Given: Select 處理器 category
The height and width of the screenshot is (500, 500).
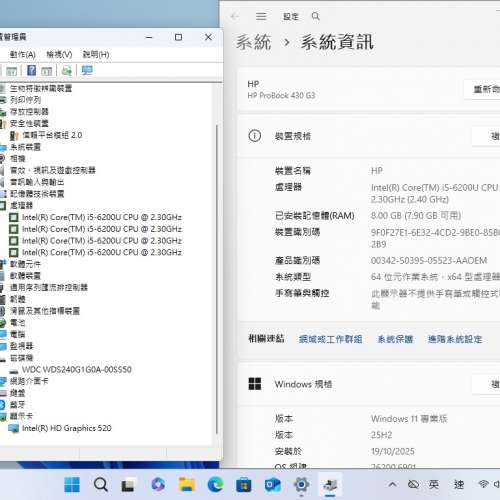Looking at the screenshot, I should 21,205.
